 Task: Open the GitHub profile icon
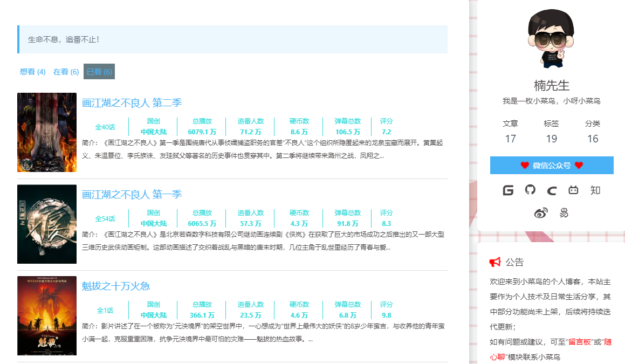click(530, 190)
